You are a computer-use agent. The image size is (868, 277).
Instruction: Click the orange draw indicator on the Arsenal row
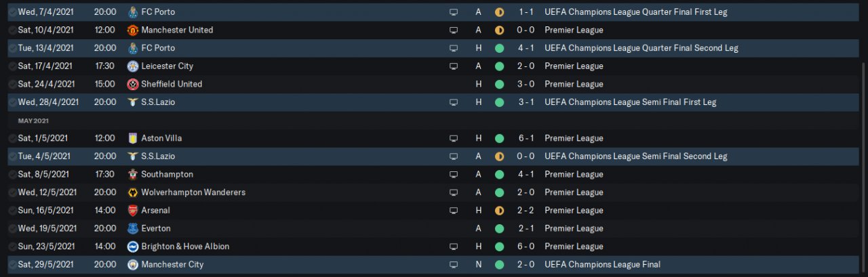tap(500, 211)
